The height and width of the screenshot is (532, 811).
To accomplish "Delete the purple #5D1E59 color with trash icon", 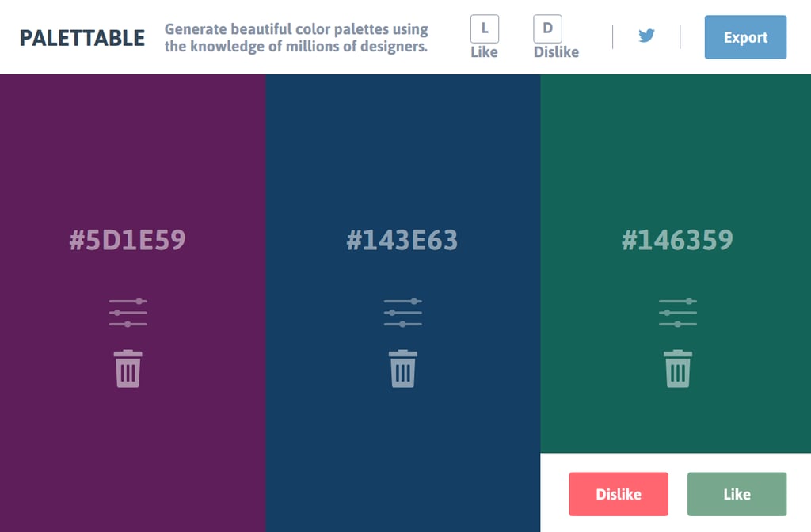I will (128, 369).
